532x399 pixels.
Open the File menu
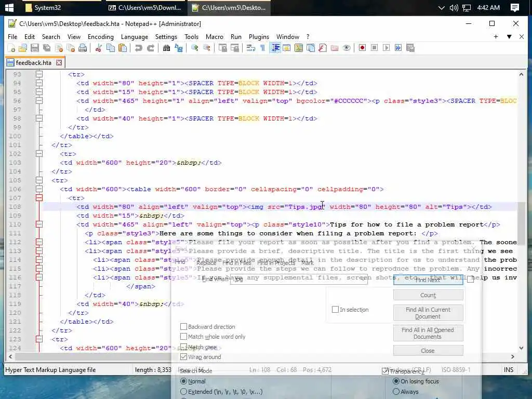[x=12, y=37]
